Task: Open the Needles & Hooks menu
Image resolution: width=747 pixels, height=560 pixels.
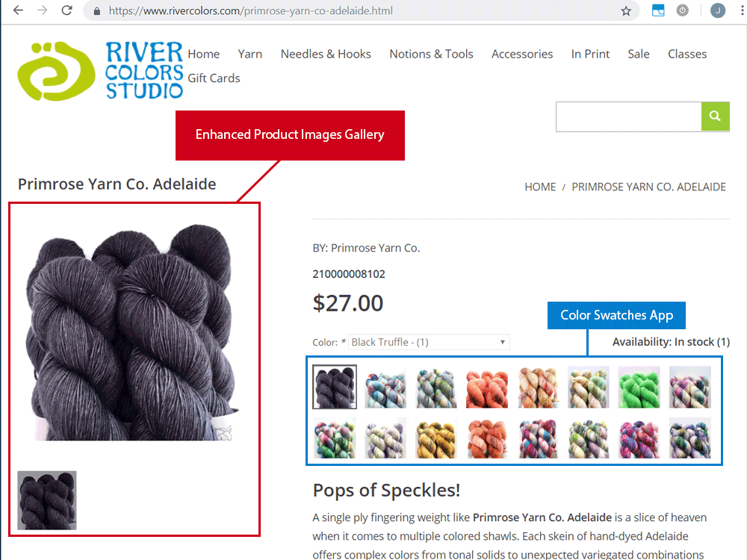Action: tap(326, 55)
